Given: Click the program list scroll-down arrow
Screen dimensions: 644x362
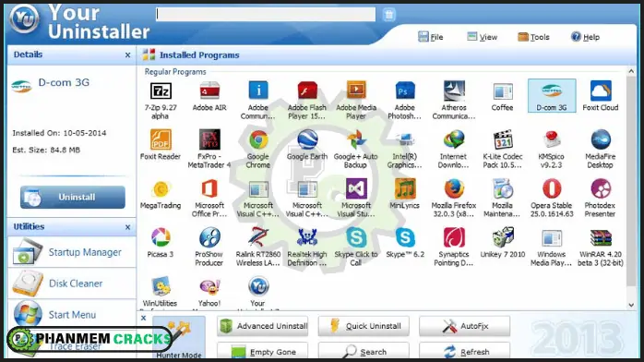Looking at the screenshot, I should tap(631, 305).
